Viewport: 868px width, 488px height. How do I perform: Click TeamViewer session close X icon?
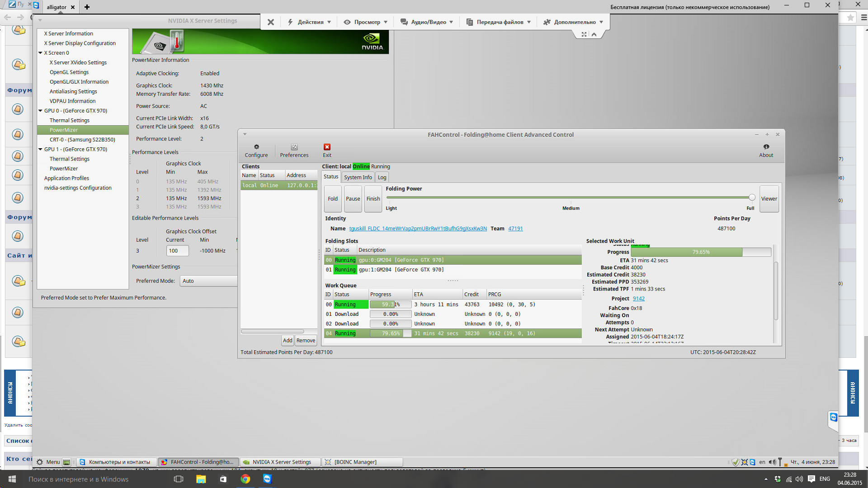pos(270,22)
